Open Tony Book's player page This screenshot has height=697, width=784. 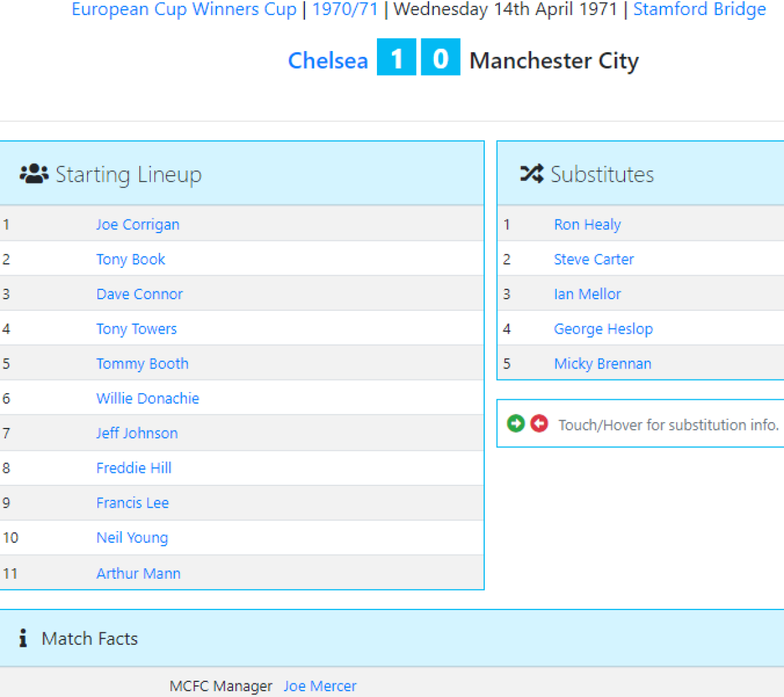pos(131,259)
